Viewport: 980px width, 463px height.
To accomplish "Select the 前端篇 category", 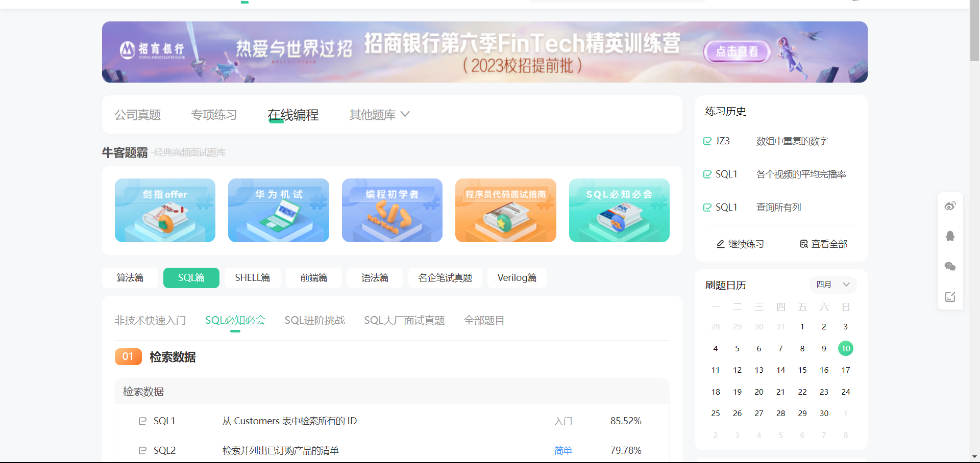I will coord(314,278).
